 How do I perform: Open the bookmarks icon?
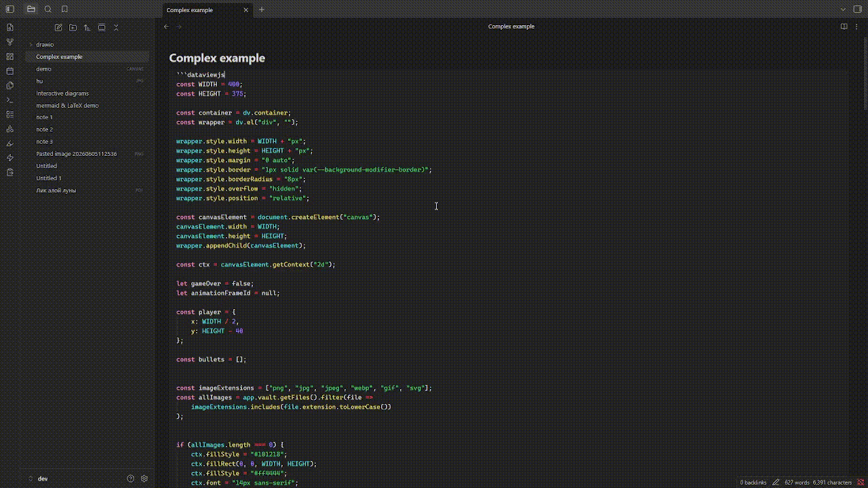(x=64, y=9)
